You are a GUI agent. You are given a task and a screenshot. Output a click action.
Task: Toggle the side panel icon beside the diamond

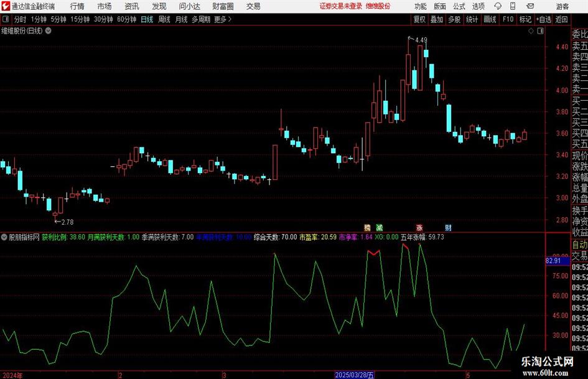[x=540, y=31]
